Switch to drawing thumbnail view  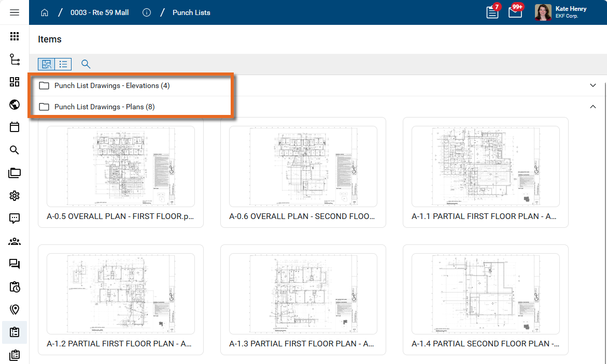click(47, 64)
